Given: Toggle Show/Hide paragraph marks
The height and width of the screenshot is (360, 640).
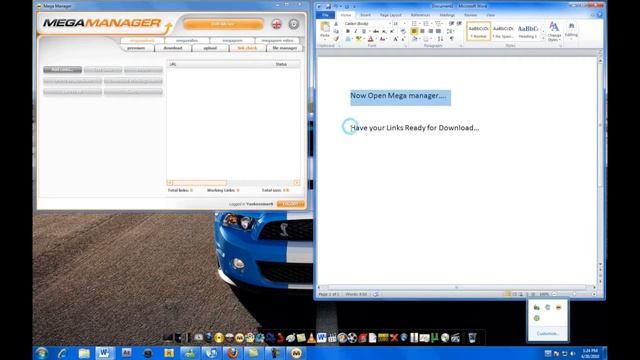Looking at the screenshot, I should (451, 39).
